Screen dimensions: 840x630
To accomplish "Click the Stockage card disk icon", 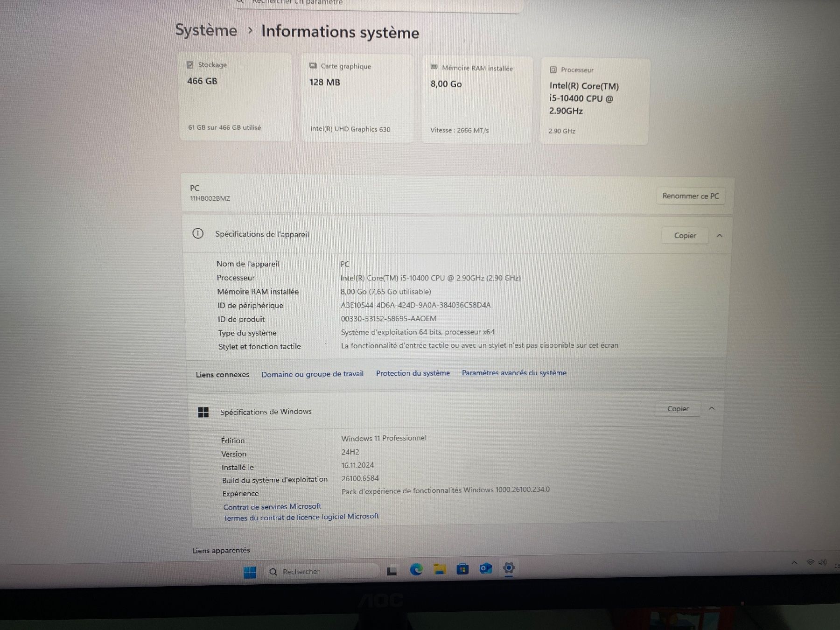I will (190, 65).
